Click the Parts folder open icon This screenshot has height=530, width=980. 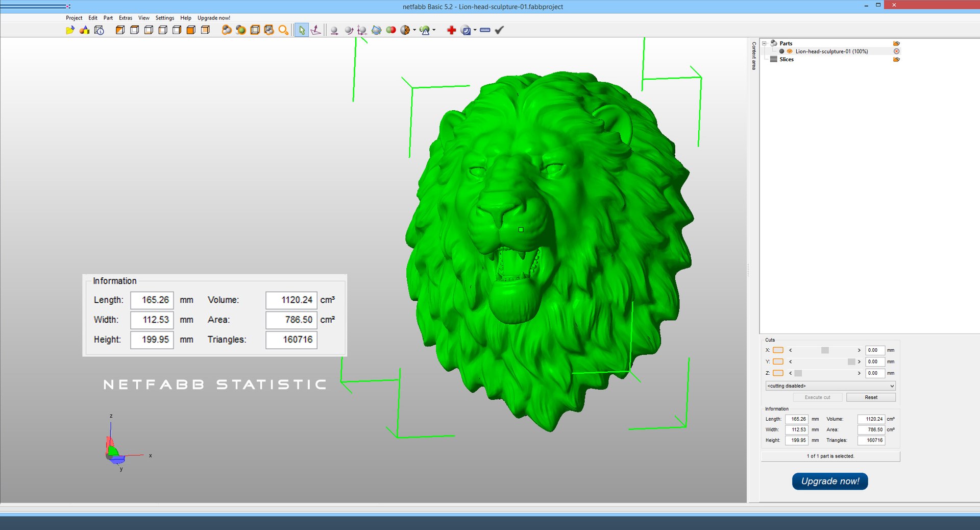click(896, 43)
